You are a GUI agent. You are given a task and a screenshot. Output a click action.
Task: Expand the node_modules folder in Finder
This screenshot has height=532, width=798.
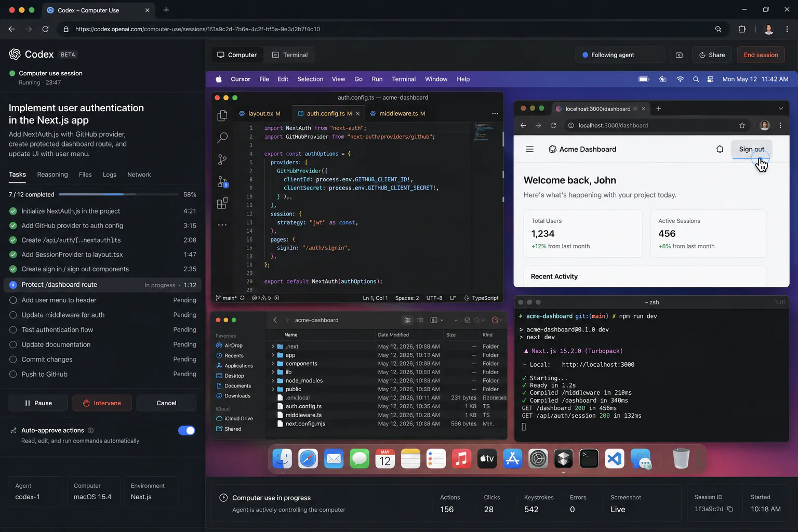pyautogui.click(x=273, y=381)
